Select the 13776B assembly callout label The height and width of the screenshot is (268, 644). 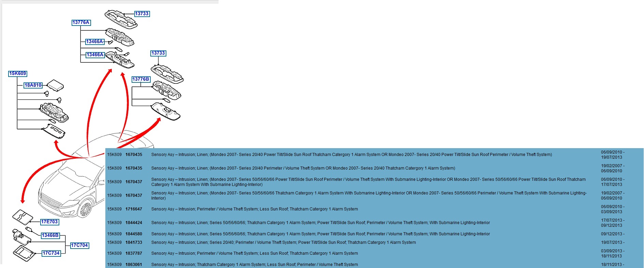tap(141, 79)
